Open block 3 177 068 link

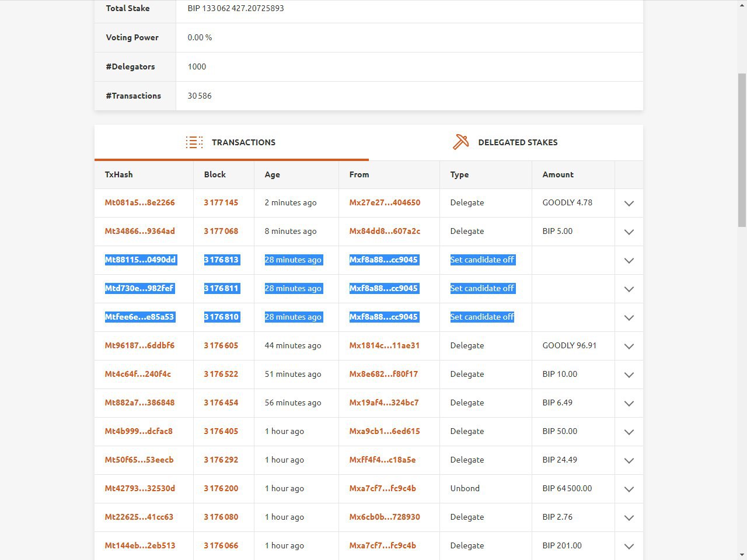(221, 232)
